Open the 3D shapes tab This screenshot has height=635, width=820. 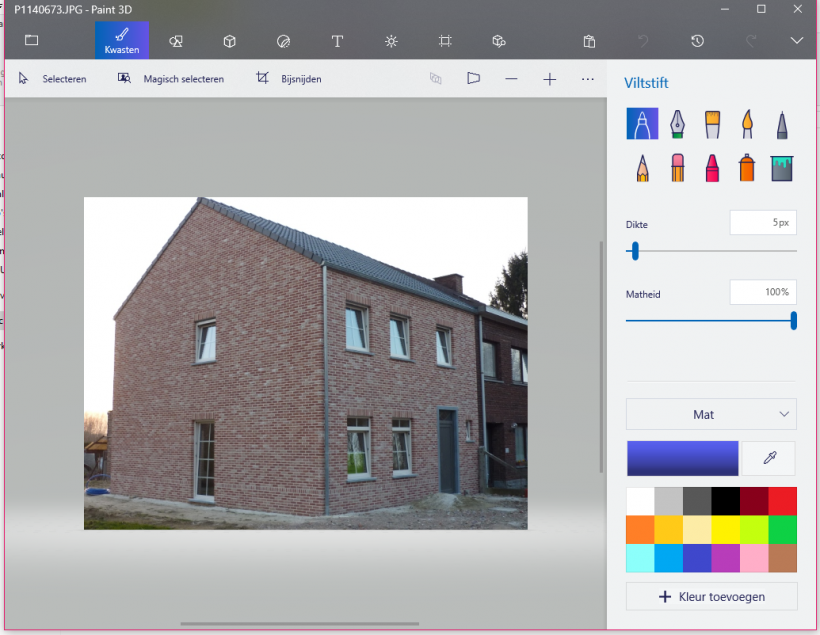tap(229, 41)
